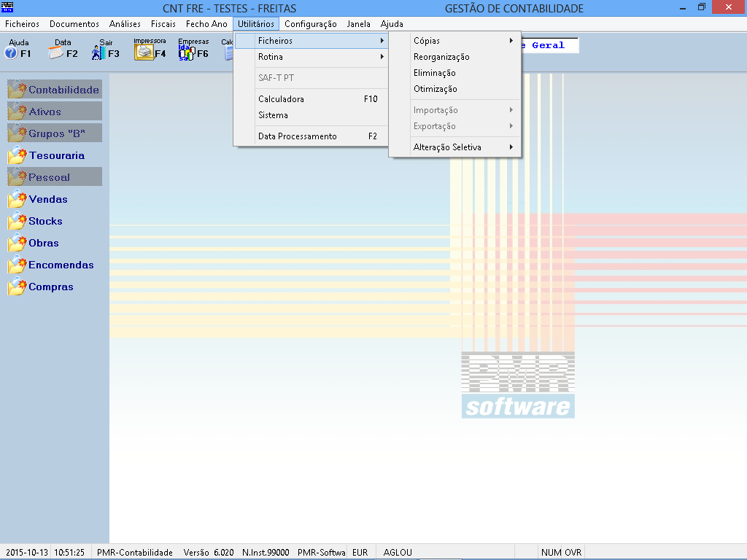Open the Pessoal folder icon
The width and height of the screenshot is (747, 560).
(17, 176)
